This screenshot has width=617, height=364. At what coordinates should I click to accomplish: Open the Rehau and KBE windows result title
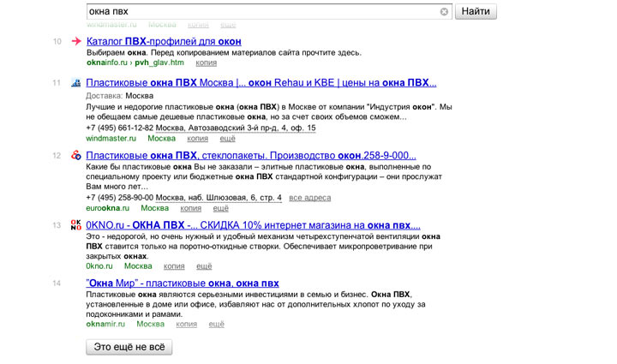click(x=261, y=83)
